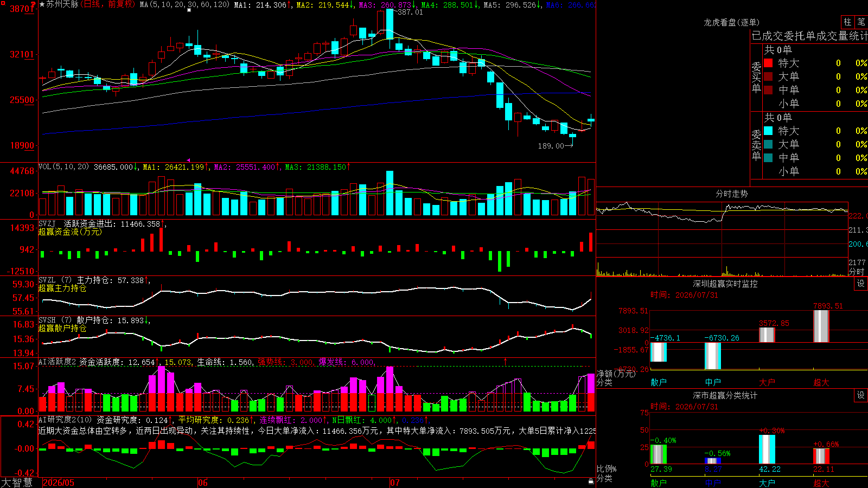The width and height of the screenshot is (868, 488).
Task: Click the white star marker on the K-line chart
Action: [x=189, y=10]
